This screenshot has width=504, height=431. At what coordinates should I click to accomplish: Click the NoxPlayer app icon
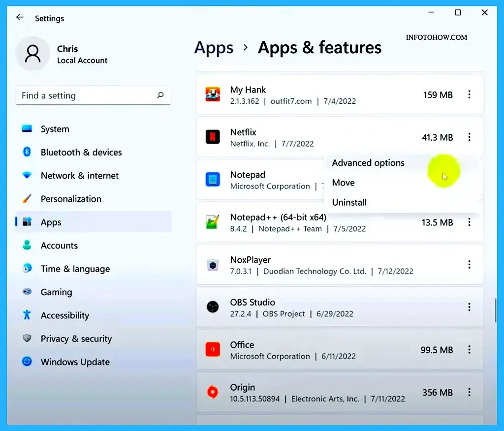[x=213, y=265]
